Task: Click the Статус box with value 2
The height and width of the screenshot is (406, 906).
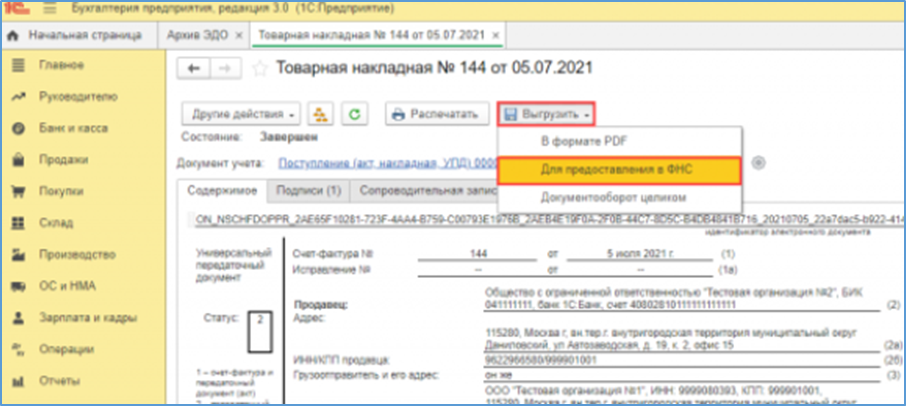Action: pos(259,332)
